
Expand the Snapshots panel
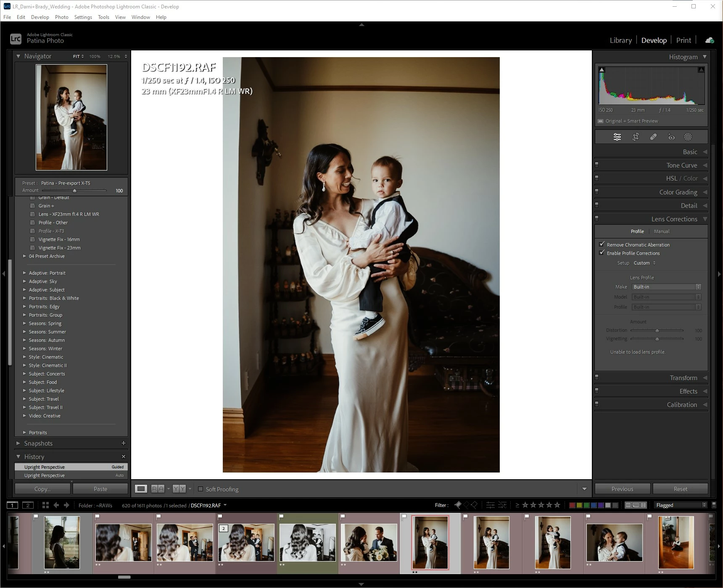(x=18, y=443)
